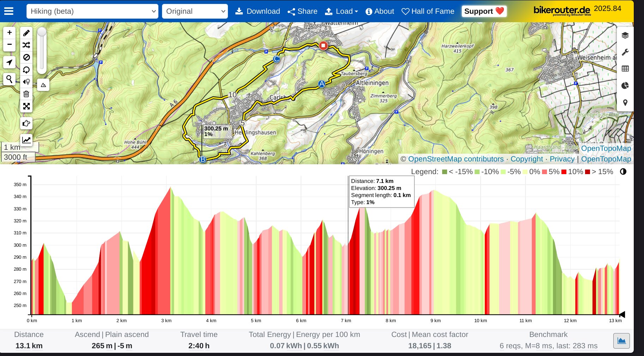Open the About menu item

380,11
